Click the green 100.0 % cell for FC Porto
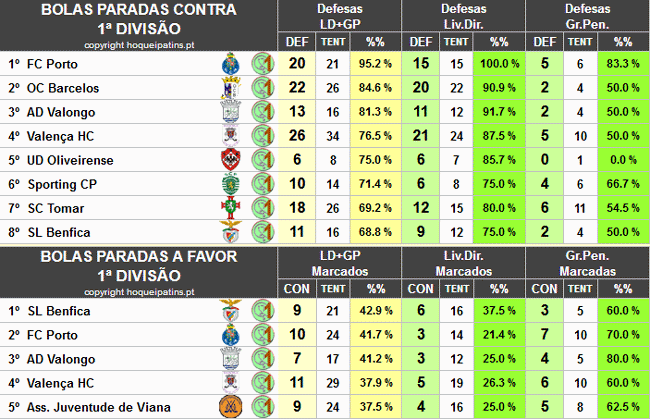This screenshot has height=419, width=650. point(499,64)
